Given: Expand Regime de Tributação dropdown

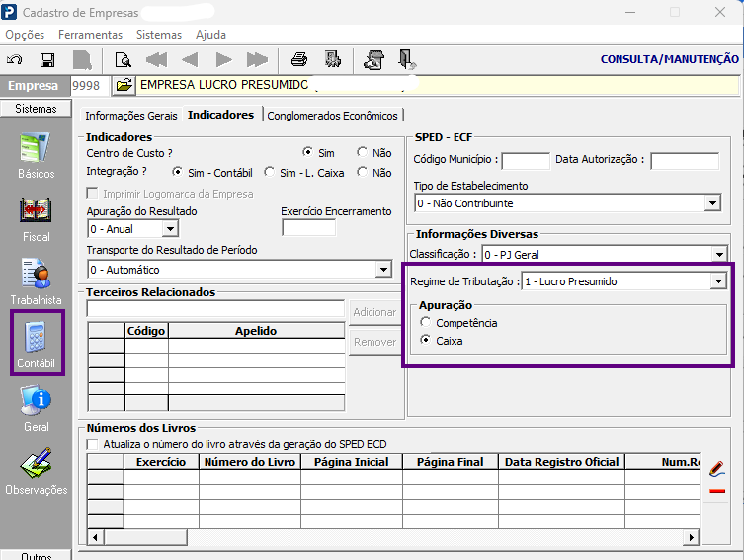Looking at the screenshot, I should (718, 281).
